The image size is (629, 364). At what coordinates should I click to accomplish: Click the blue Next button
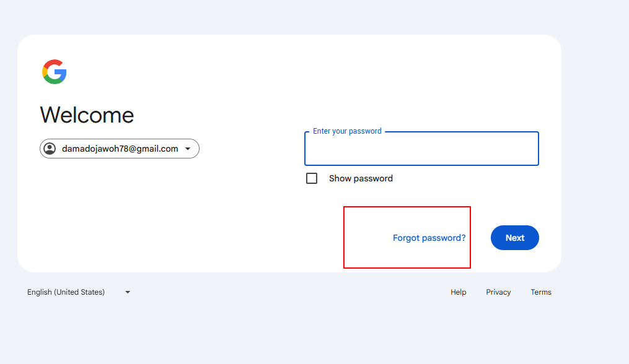515,238
